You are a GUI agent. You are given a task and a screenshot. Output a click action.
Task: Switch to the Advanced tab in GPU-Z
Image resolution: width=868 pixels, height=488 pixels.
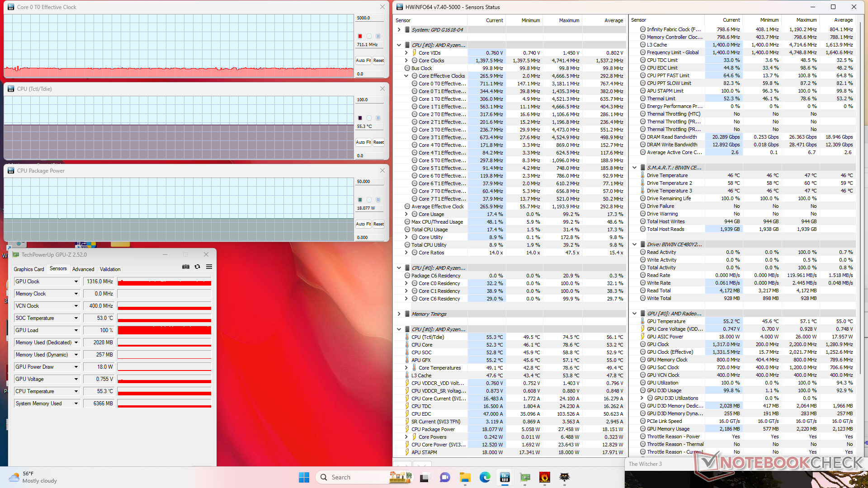(83, 269)
